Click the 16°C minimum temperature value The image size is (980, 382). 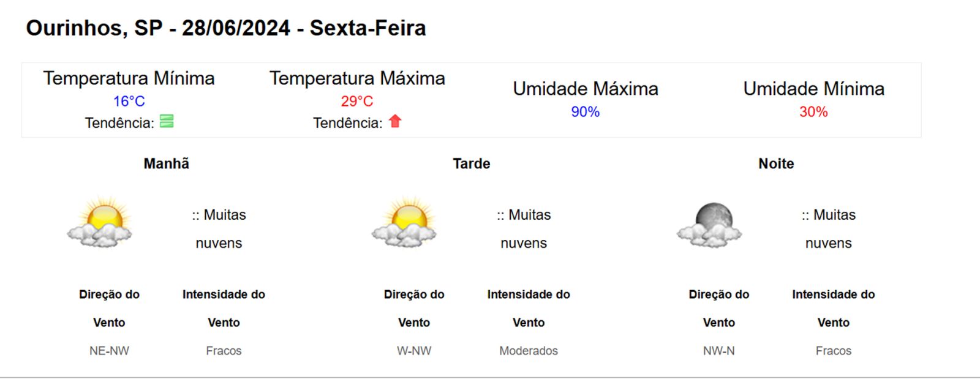coord(129,101)
